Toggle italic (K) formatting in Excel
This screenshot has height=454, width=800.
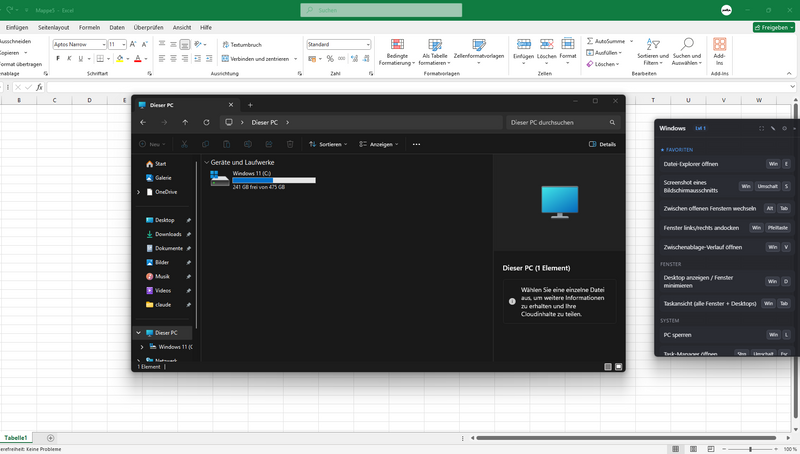click(69, 59)
